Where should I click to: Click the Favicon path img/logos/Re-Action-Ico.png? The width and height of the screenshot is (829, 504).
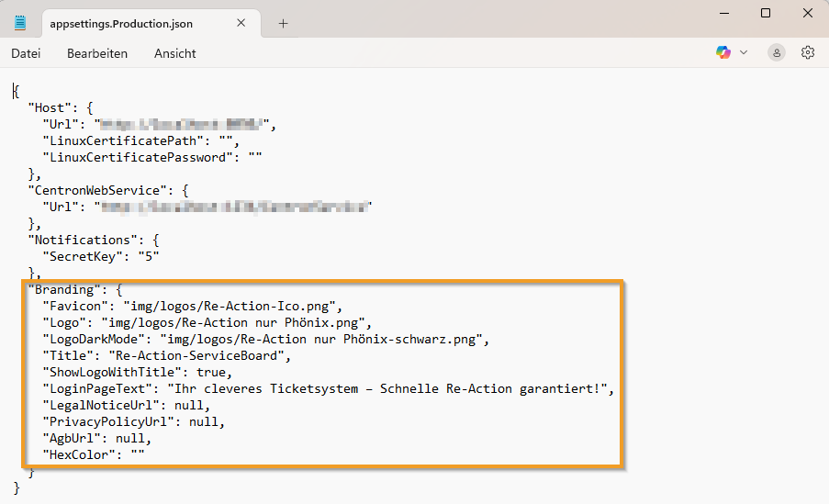coord(227,306)
